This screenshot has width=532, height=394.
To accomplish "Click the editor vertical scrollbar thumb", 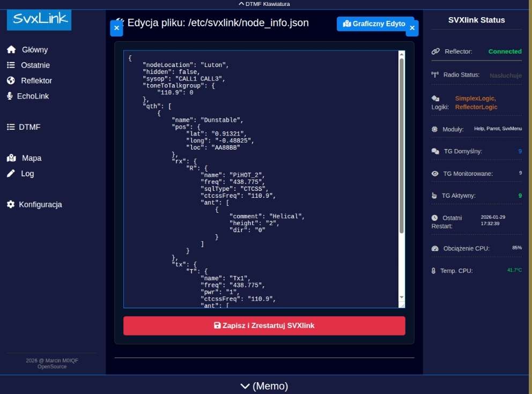I will (402, 145).
